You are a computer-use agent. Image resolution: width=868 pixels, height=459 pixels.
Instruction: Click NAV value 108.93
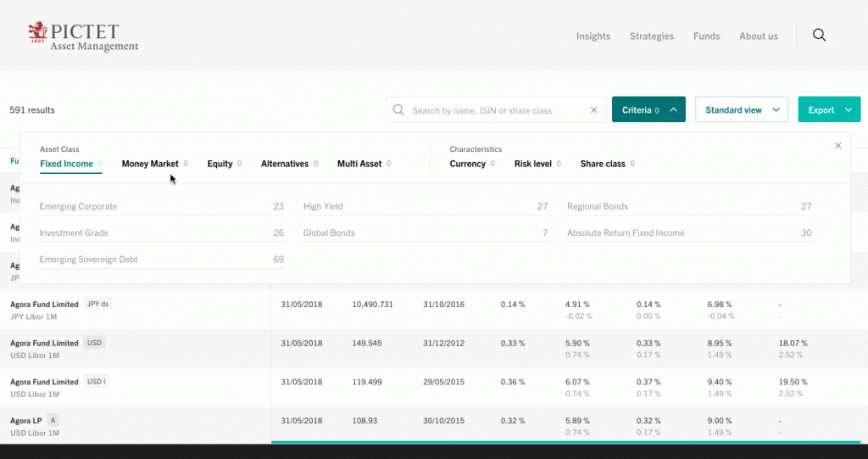[x=364, y=421]
